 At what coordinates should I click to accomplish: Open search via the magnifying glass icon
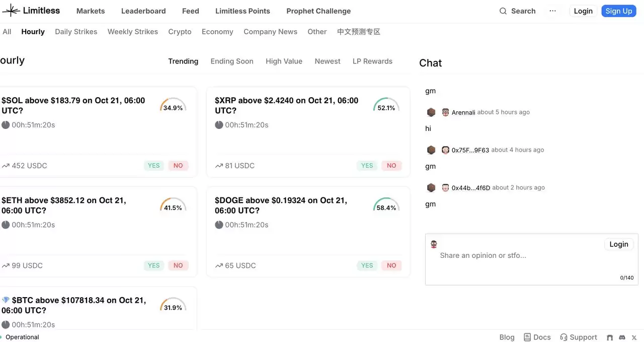pos(503,11)
